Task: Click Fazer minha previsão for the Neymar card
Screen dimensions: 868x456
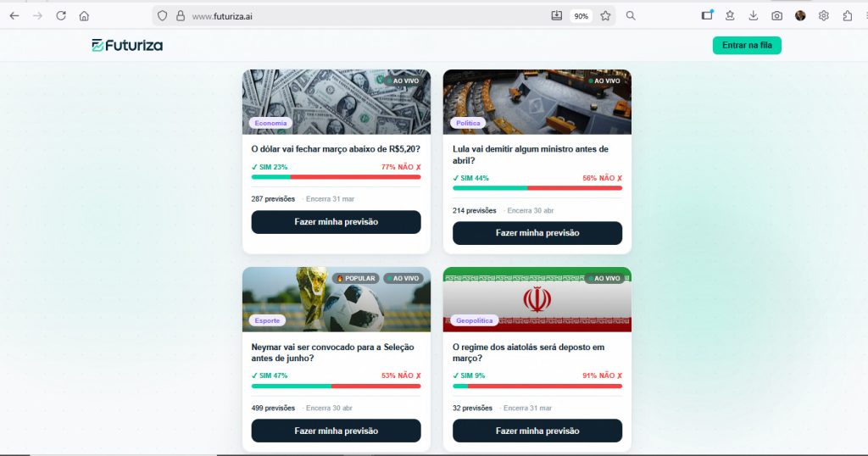Action: pyautogui.click(x=336, y=431)
